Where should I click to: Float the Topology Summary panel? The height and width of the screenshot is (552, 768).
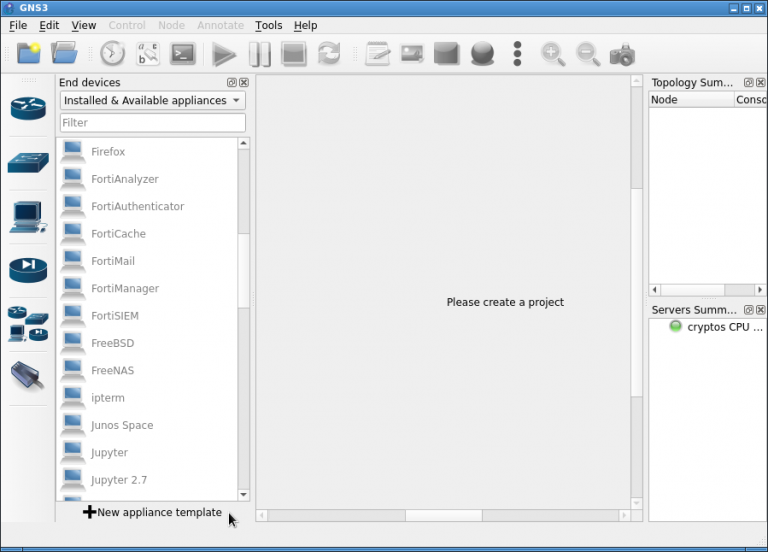click(748, 82)
